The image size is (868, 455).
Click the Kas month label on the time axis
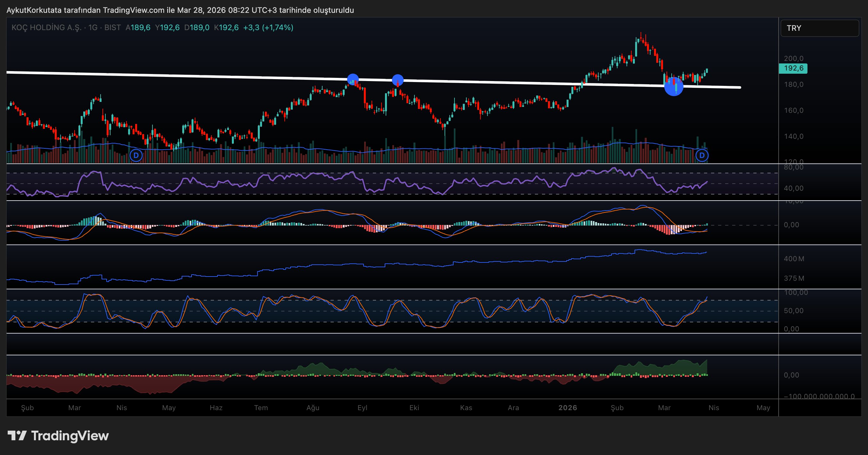click(466, 408)
